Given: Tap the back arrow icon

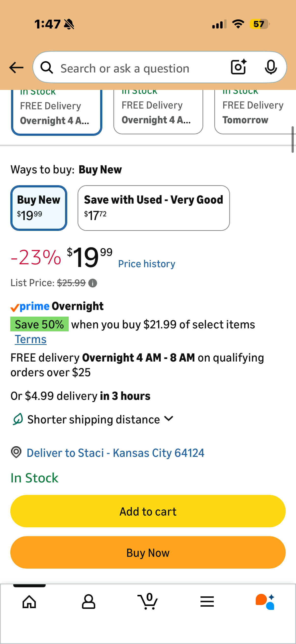Looking at the screenshot, I should tap(16, 68).
